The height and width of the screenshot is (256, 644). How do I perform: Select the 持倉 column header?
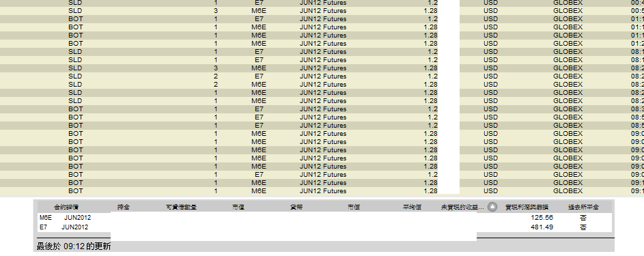(x=123, y=207)
